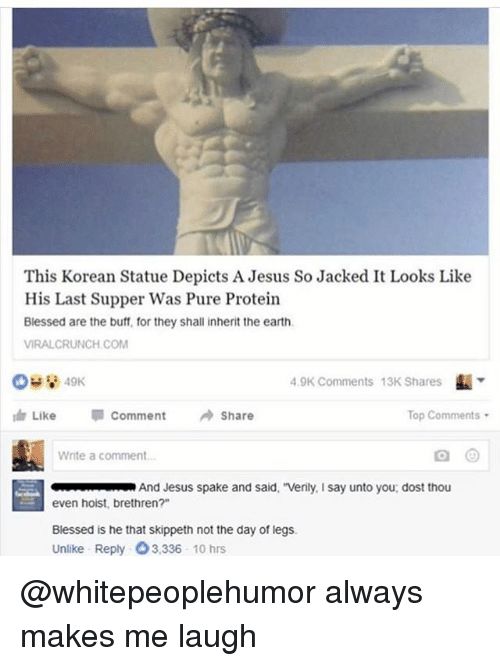
Task: Open emoji picker smiley icon
Action: coord(472,456)
